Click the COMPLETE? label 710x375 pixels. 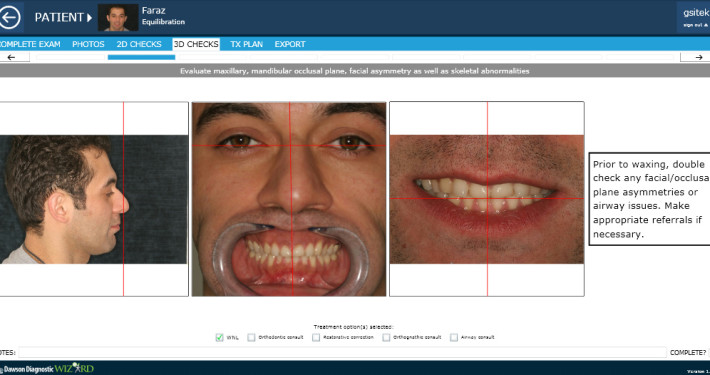688,352
